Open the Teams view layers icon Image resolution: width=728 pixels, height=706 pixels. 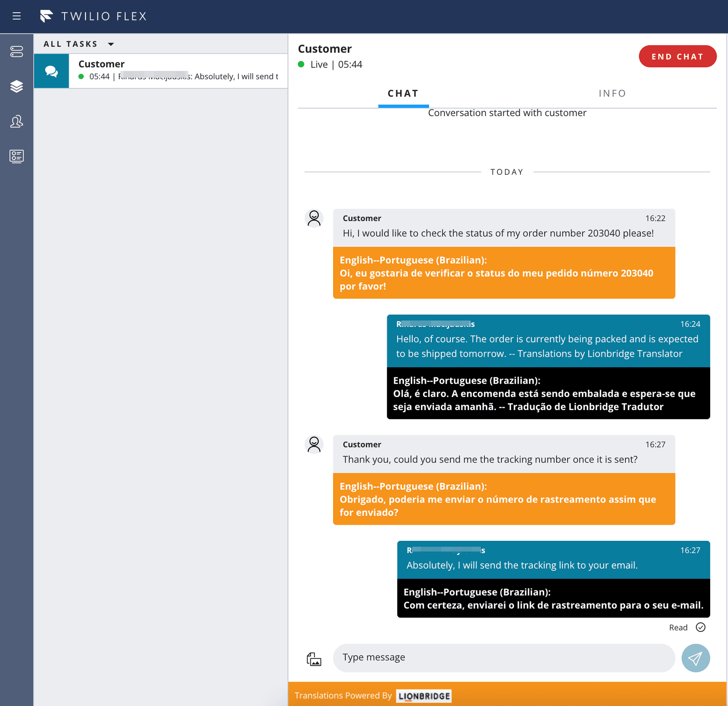click(x=16, y=86)
